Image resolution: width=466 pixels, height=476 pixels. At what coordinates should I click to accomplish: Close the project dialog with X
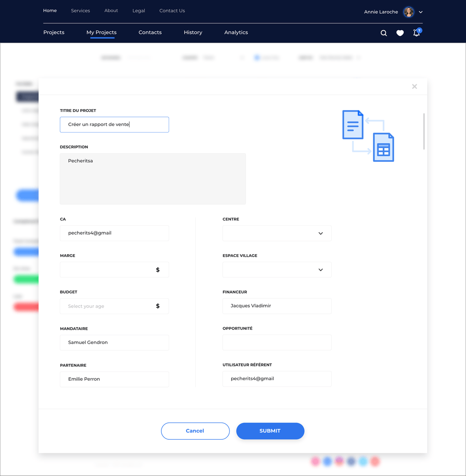click(x=414, y=86)
